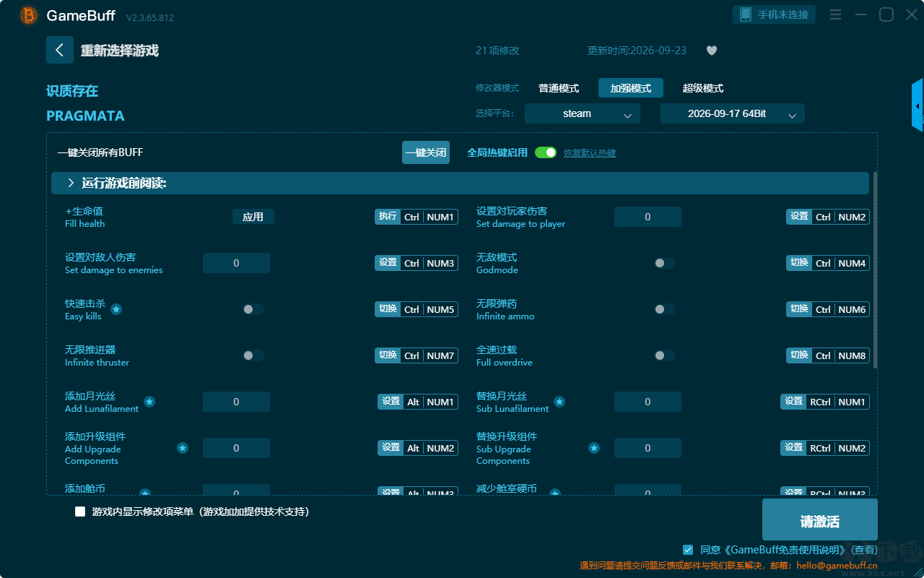The height and width of the screenshot is (578, 924).
Task: Click the Ctrl NUM1 hotkey for Fill health
Action: tap(417, 217)
